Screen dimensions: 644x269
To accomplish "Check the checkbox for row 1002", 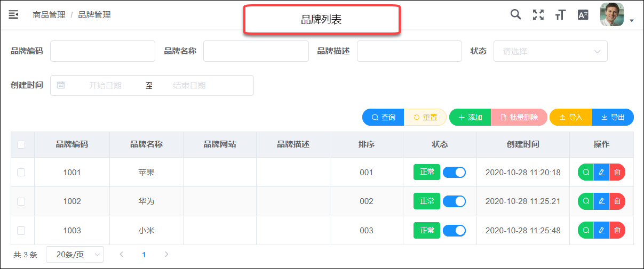I will point(21,201).
